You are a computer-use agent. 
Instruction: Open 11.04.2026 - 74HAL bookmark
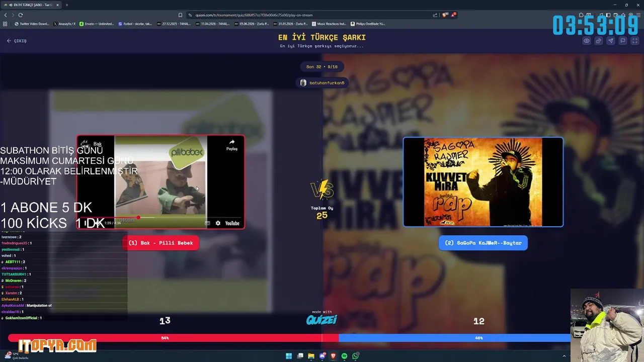(x=213, y=24)
